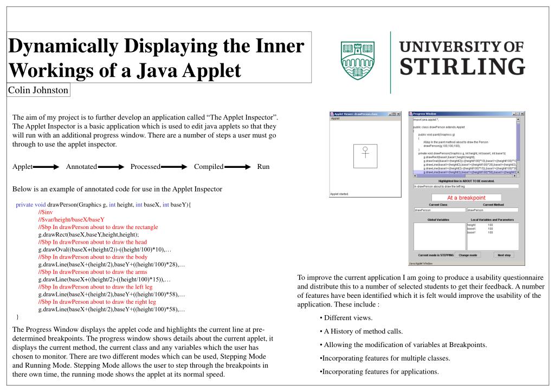Click the 'A History of method calls.' bullet
Viewport: 555px width, 392px height.
pyautogui.click(x=361, y=331)
